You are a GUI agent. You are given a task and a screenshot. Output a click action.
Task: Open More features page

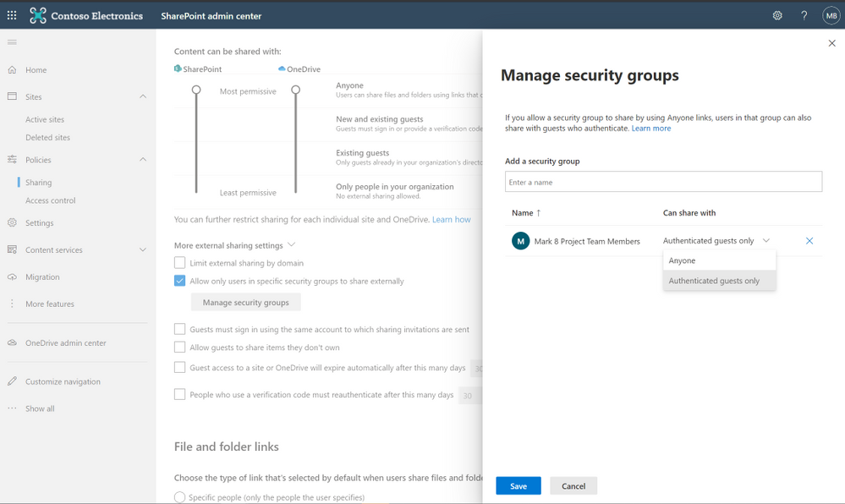click(50, 304)
